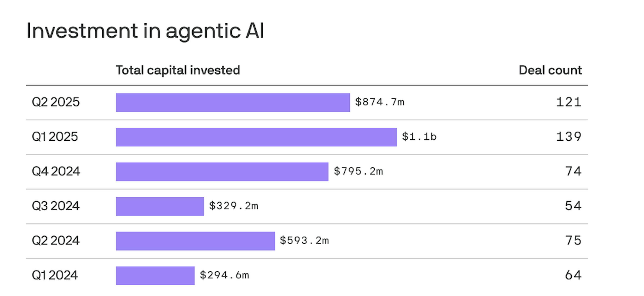Select the $1.1b value label
The height and width of the screenshot is (296, 644).
tap(419, 137)
